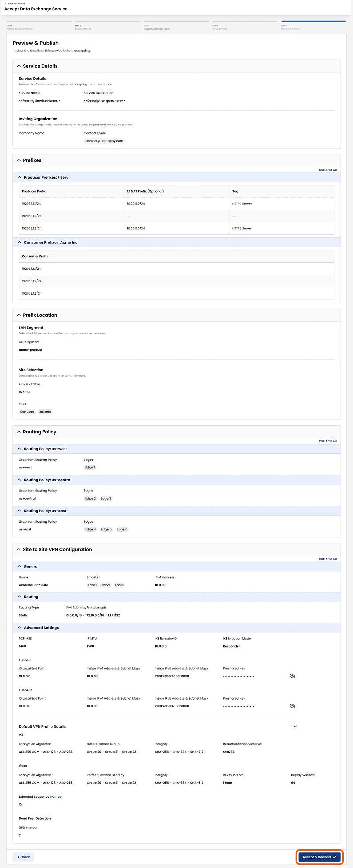Click the Edge 6 chip
This screenshot has height=868, width=353.
tap(122, 529)
